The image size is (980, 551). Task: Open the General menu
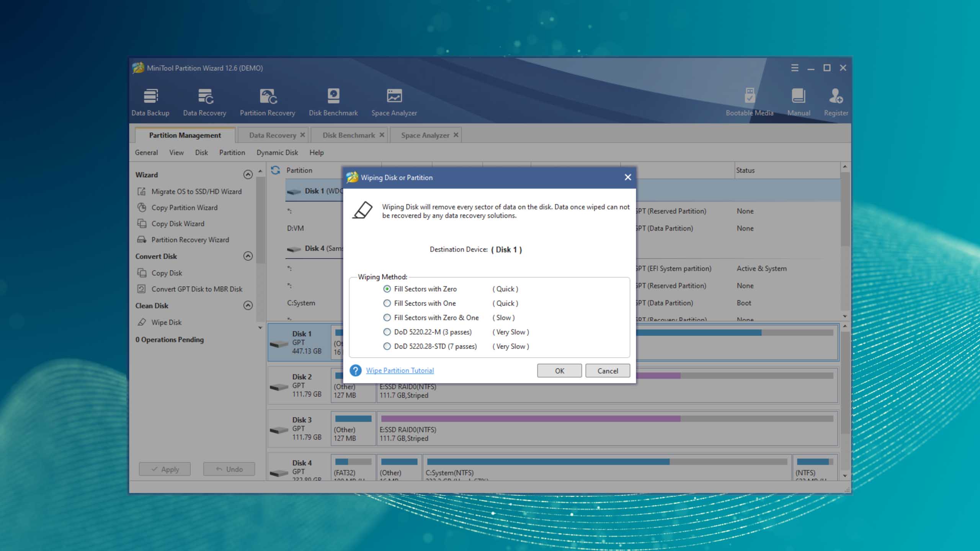tap(146, 152)
